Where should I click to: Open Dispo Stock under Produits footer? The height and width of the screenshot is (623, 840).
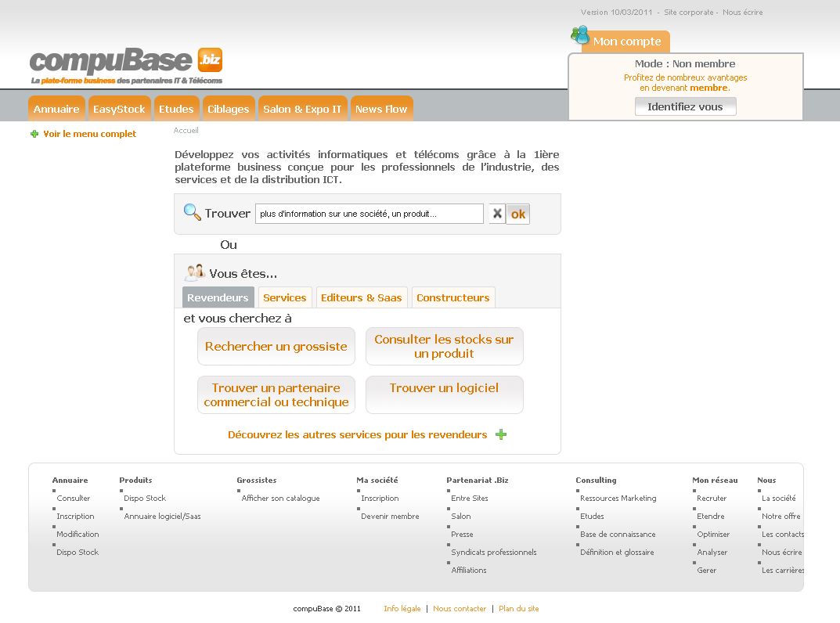pos(145,499)
